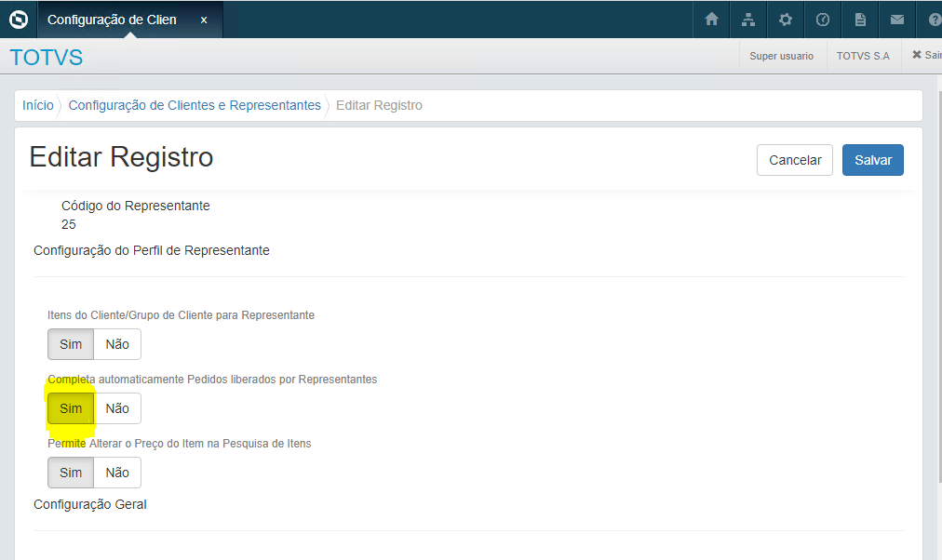
Task: Open the document icon in the top bar
Action: (860, 19)
